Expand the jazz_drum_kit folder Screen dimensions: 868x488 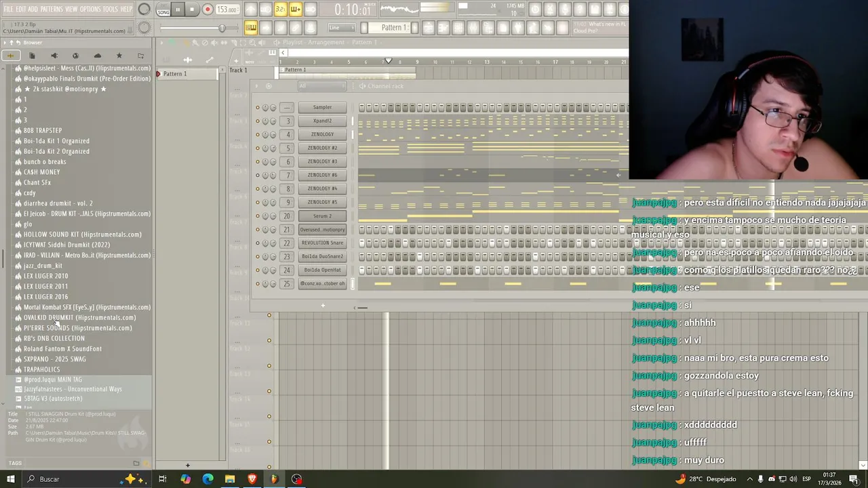pos(43,266)
